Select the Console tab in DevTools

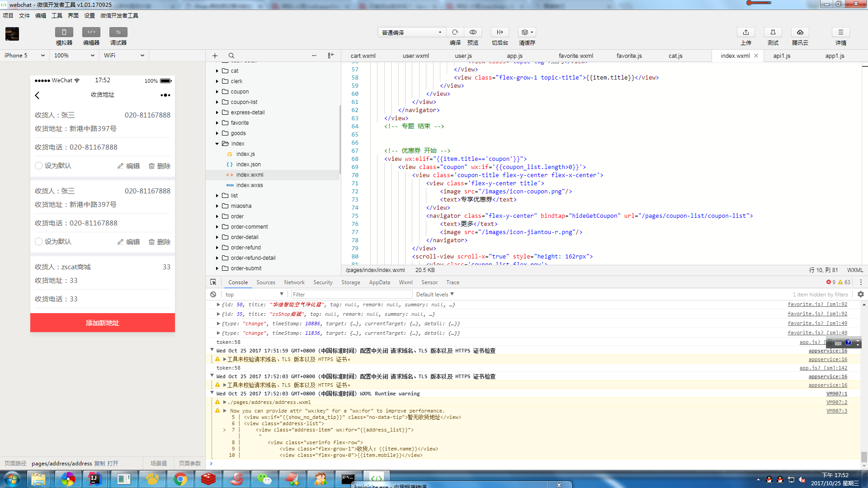tap(238, 282)
